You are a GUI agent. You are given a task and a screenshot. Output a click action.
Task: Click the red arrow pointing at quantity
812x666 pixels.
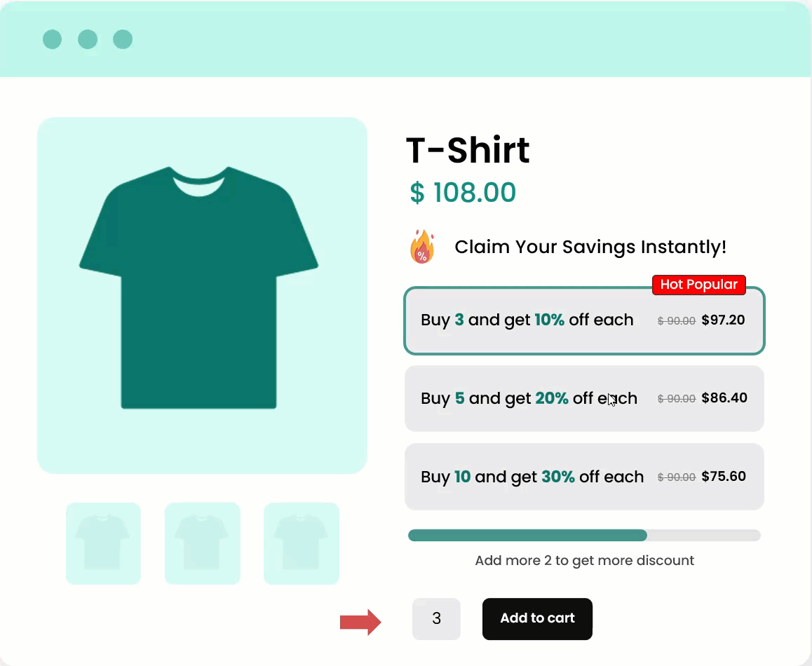(x=360, y=621)
